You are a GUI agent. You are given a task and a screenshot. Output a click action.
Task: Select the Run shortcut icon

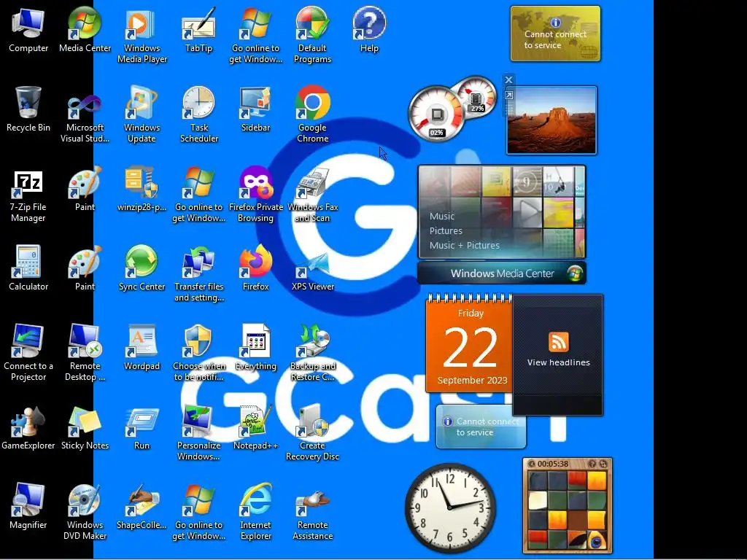pos(142,427)
